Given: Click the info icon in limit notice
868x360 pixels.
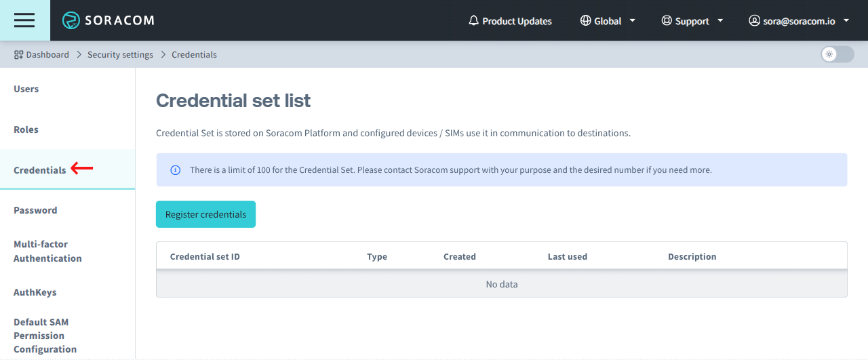Looking at the screenshot, I should [x=175, y=170].
